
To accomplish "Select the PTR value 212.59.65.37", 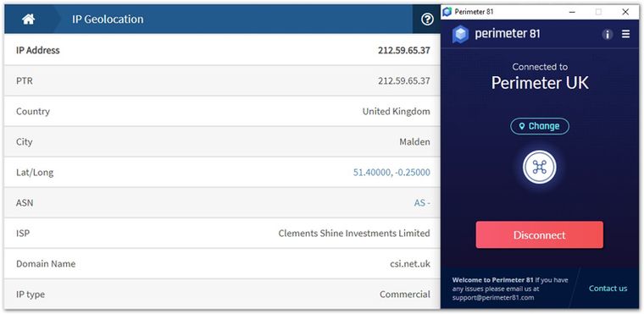I will coord(403,81).
